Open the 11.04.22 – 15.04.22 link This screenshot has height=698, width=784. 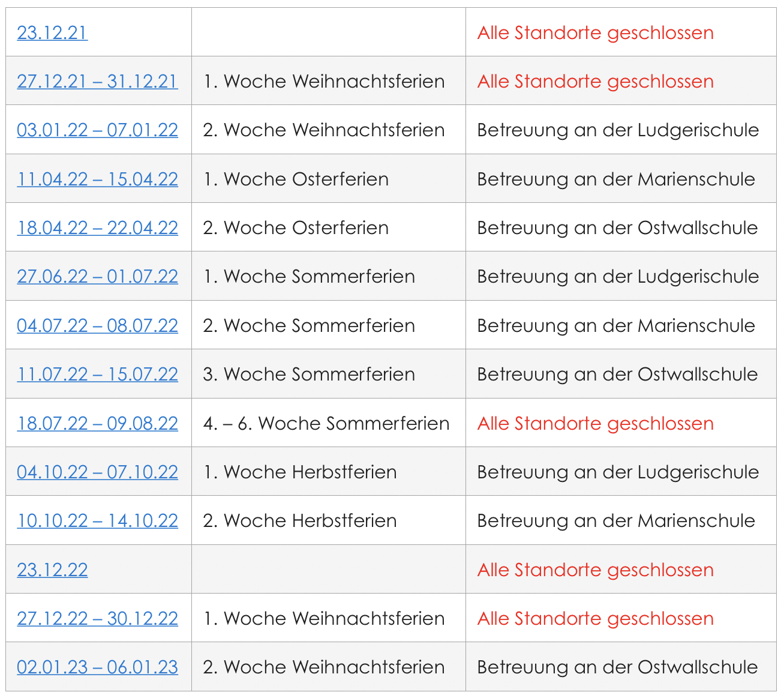97,179
